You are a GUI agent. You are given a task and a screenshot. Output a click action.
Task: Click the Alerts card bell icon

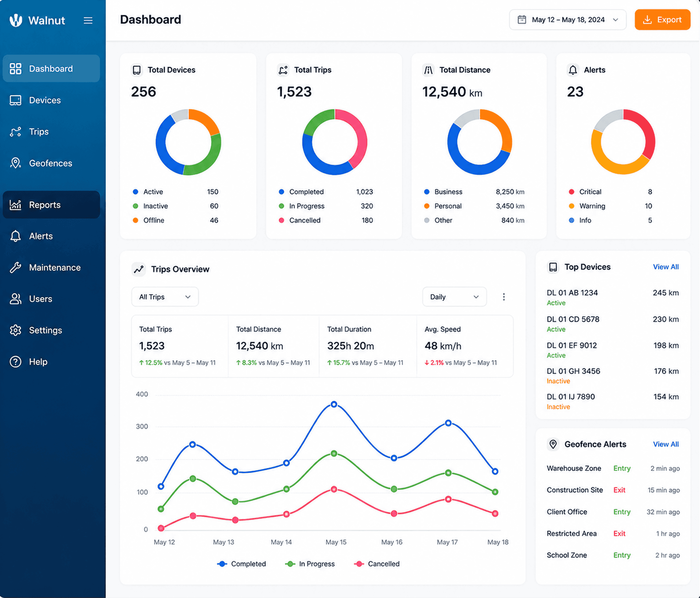573,70
